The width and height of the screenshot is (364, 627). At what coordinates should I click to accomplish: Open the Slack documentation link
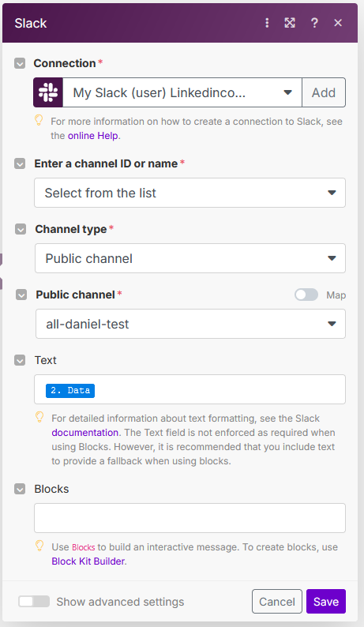84,433
